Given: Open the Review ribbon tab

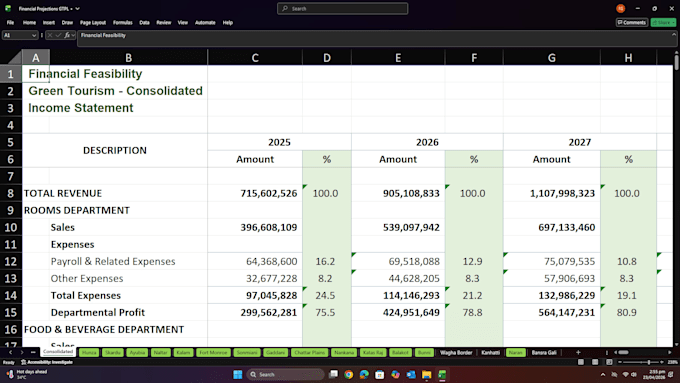Looking at the screenshot, I should click(x=163, y=23).
